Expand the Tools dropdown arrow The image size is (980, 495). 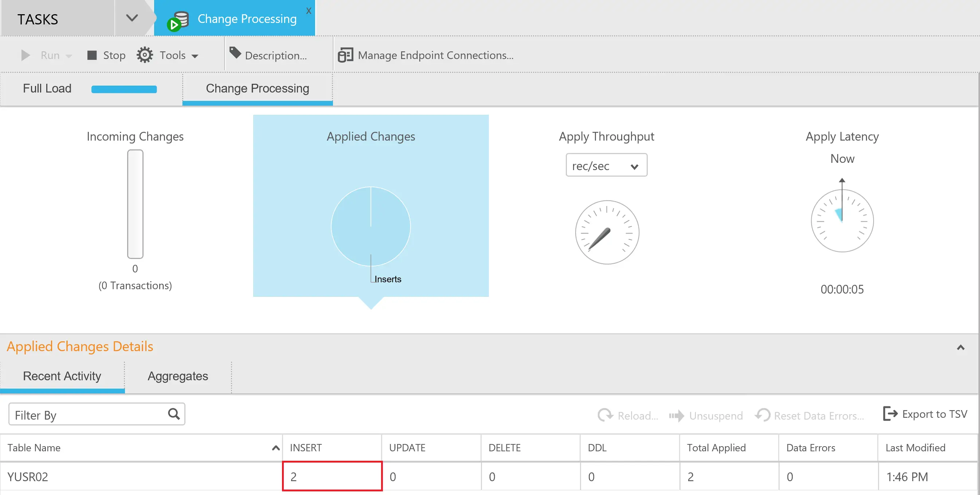(195, 56)
